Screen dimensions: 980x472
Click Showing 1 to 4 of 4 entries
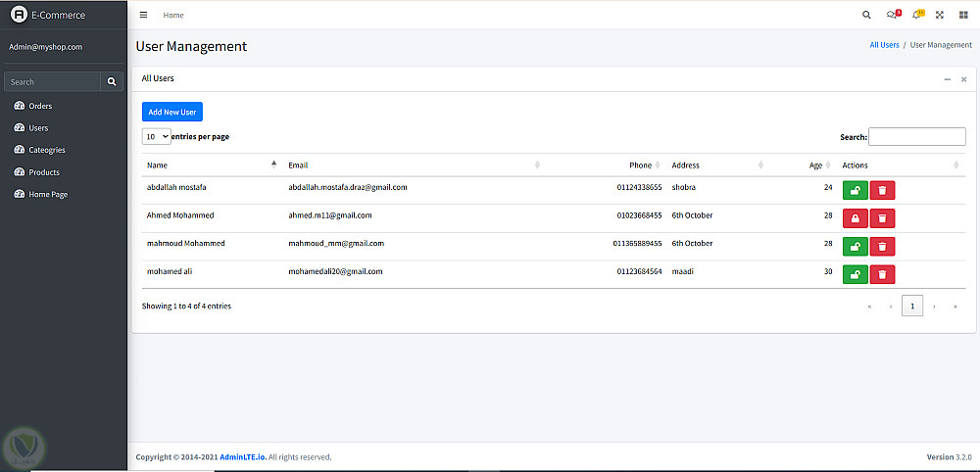(x=186, y=306)
